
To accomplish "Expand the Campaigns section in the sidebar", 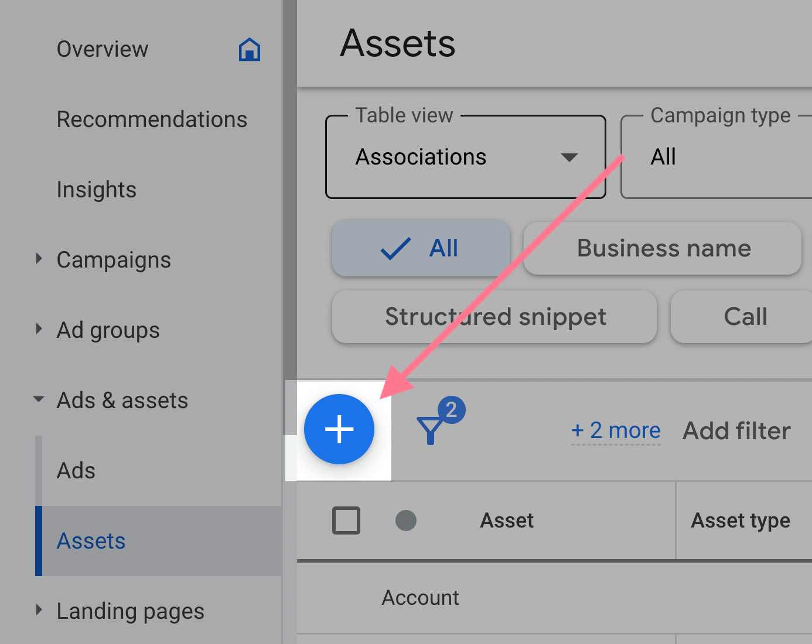I will coord(39,259).
